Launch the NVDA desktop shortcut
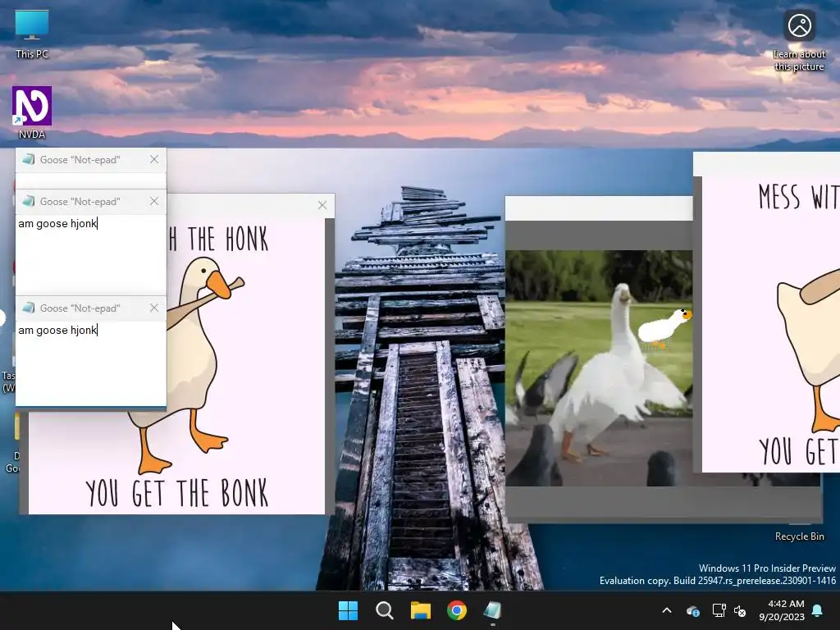 (32, 112)
